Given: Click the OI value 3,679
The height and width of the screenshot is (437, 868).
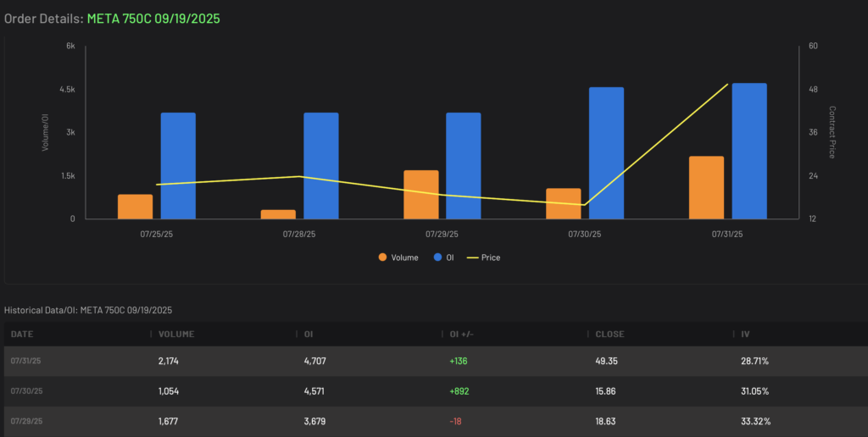Looking at the screenshot, I should (314, 421).
